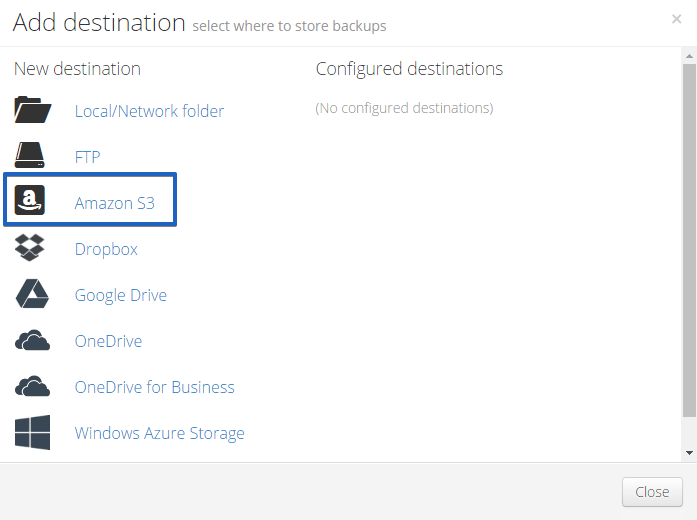Dismiss the dialog with the X icon
This screenshot has height=520, width=697.
[677, 19]
